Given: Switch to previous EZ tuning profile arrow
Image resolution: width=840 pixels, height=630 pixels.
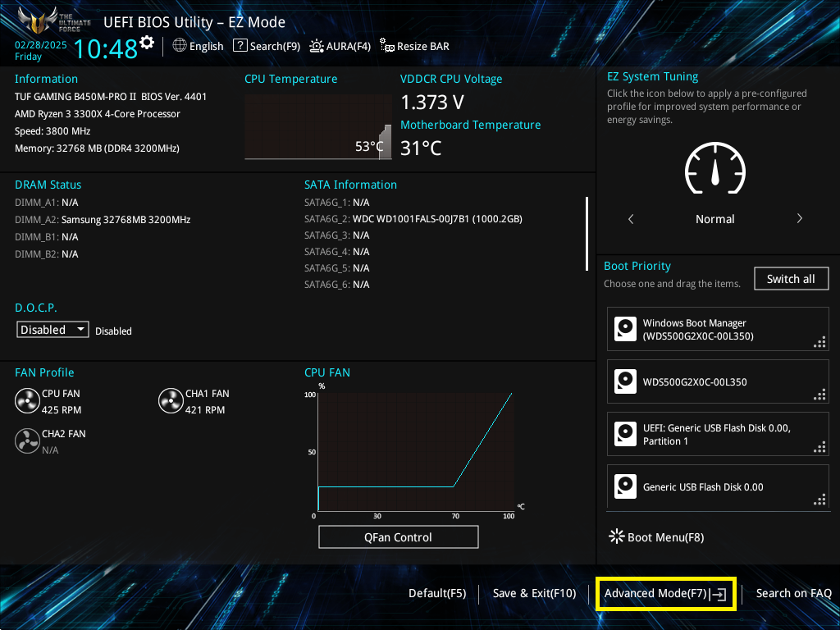Looking at the screenshot, I should coord(631,218).
